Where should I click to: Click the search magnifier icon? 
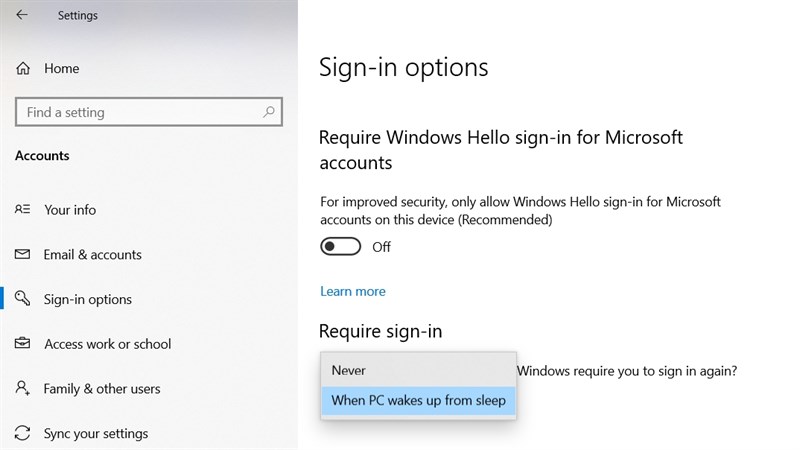coord(268,113)
